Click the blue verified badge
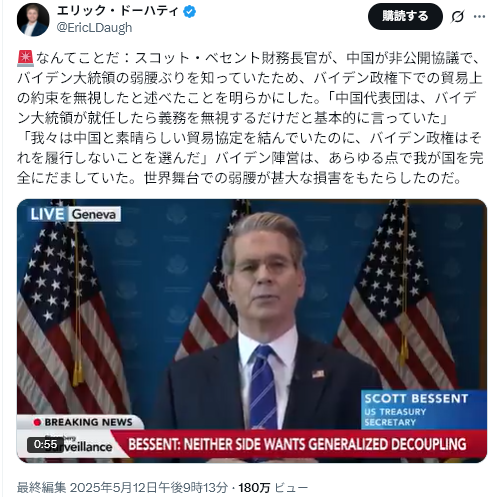Screen dimensions: 497x497 [190, 12]
